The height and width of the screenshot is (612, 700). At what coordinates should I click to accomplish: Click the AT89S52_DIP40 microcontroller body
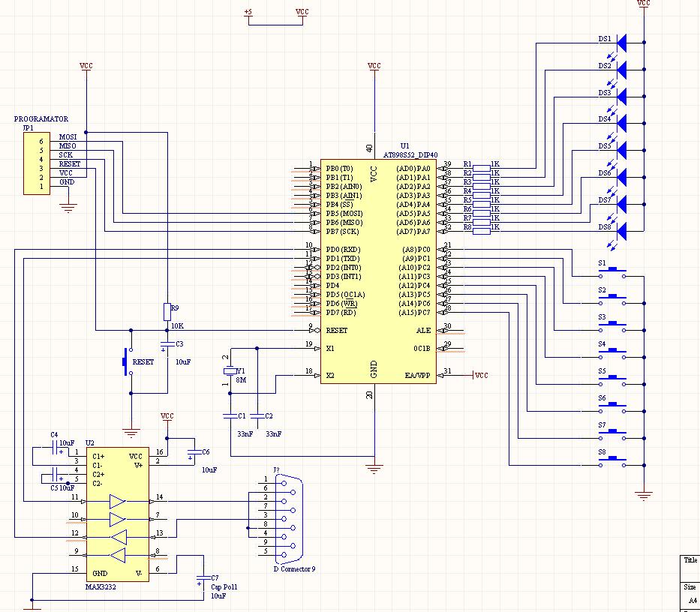click(x=374, y=270)
